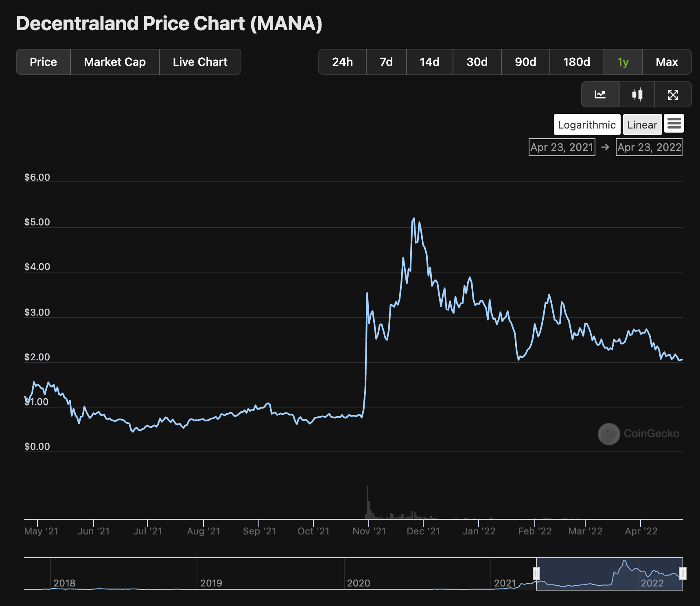Image resolution: width=700 pixels, height=606 pixels.
Task: Click the 2021 marker in navigator
Action: click(505, 583)
